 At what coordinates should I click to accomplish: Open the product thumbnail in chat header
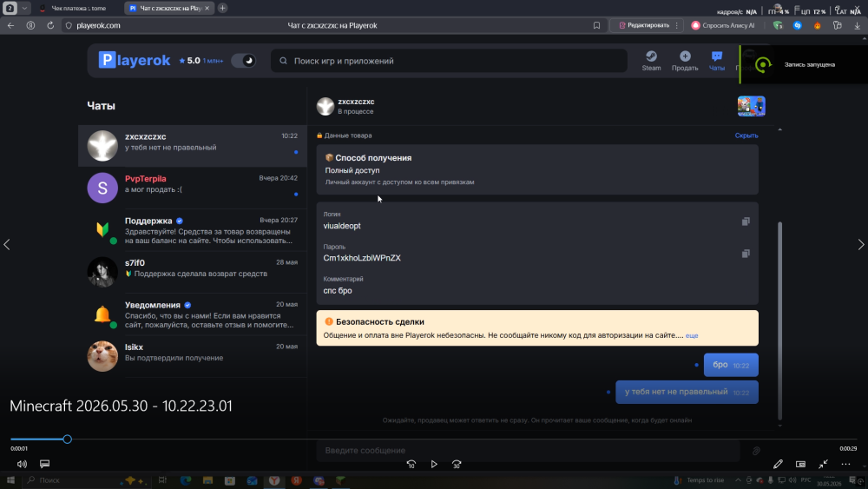[751, 106]
